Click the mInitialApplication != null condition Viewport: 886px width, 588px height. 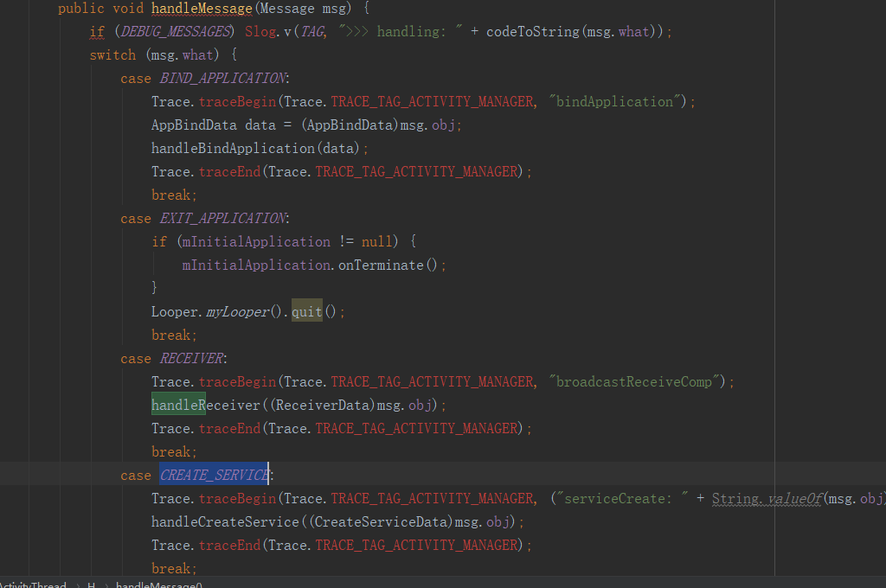coord(286,242)
